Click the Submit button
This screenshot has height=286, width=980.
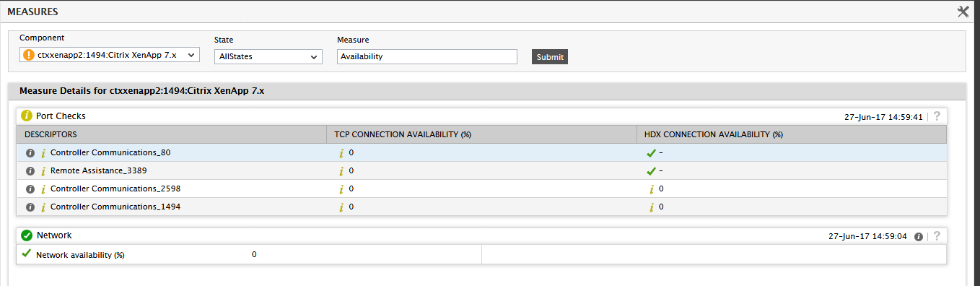tap(550, 57)
